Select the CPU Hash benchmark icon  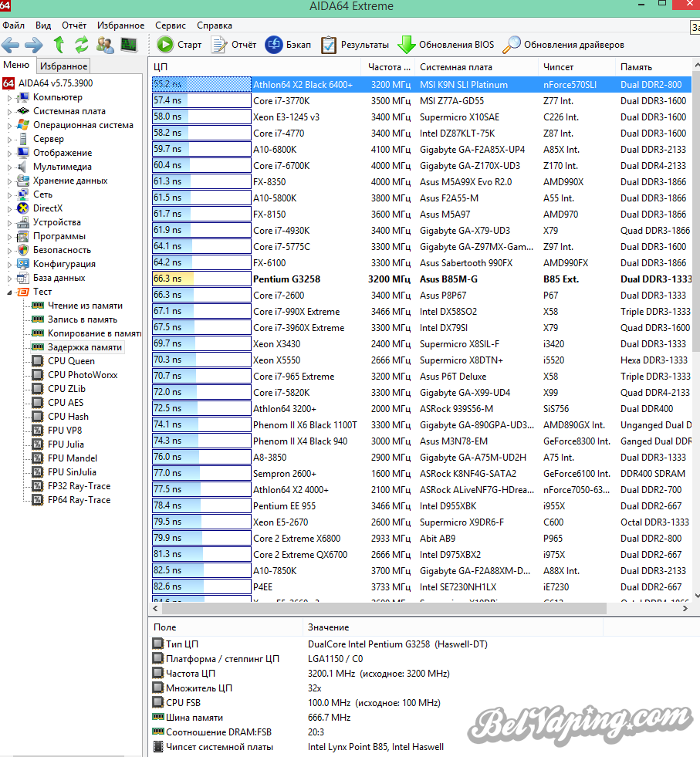(x=37, y=417)
